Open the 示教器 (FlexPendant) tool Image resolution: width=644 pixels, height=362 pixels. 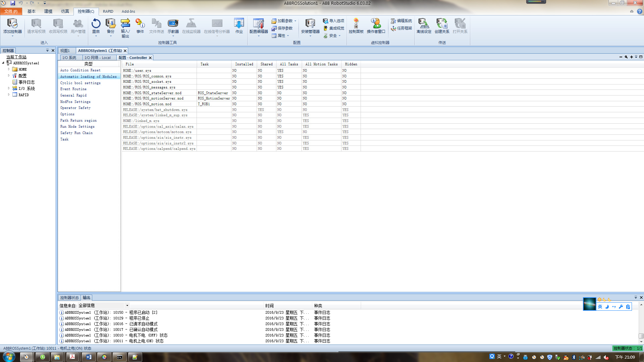173,26
